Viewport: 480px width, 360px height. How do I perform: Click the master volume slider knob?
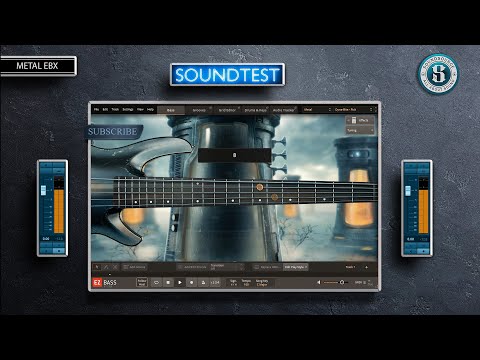pos(342,282)
